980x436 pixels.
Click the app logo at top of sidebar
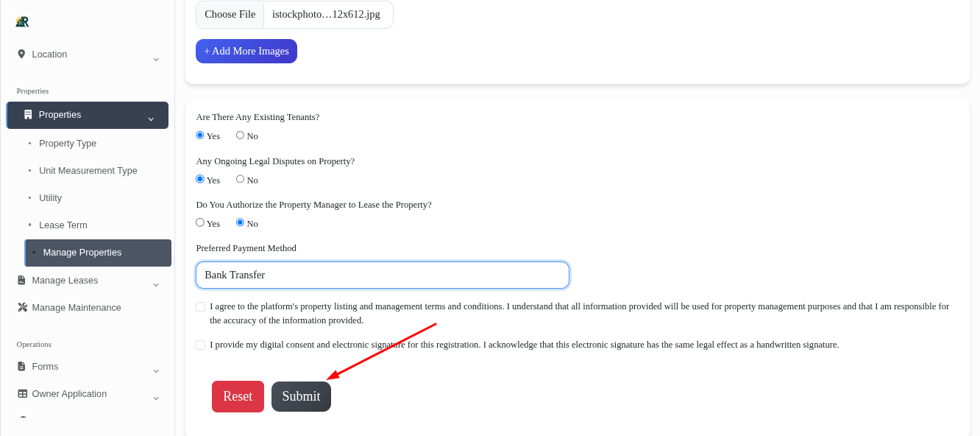(22, 21)
